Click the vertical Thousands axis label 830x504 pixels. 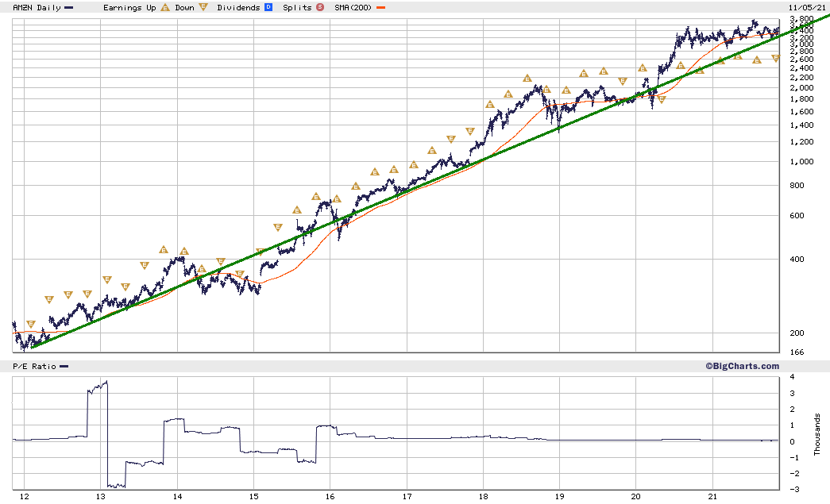click(816, 434)
